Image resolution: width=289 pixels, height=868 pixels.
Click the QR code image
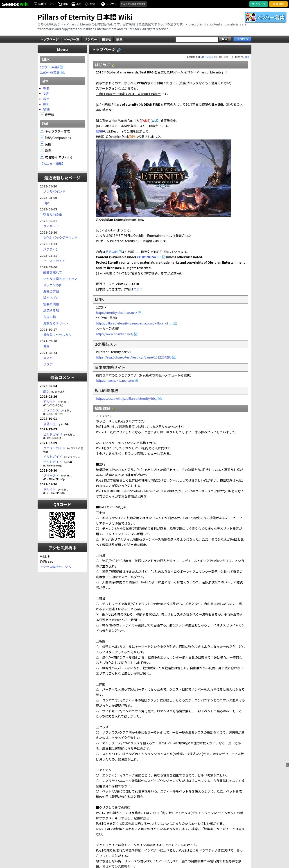tap(62, 525)
